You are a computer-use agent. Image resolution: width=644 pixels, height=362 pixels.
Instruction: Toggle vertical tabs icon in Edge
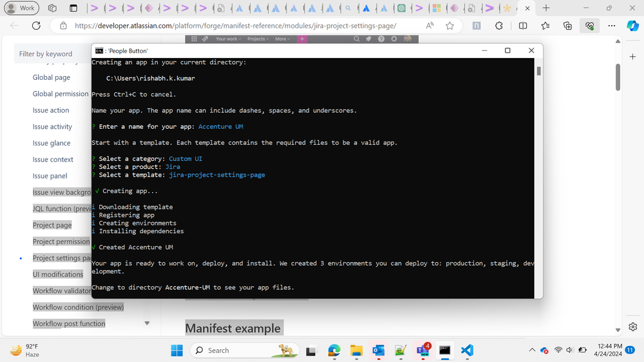[x=73, y=8]
